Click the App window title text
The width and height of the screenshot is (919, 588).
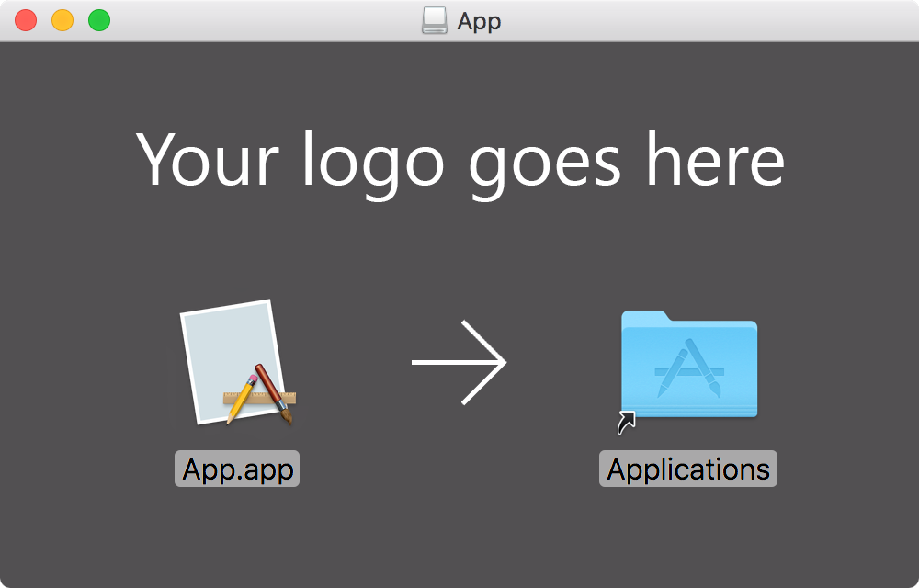coord(479,22)
